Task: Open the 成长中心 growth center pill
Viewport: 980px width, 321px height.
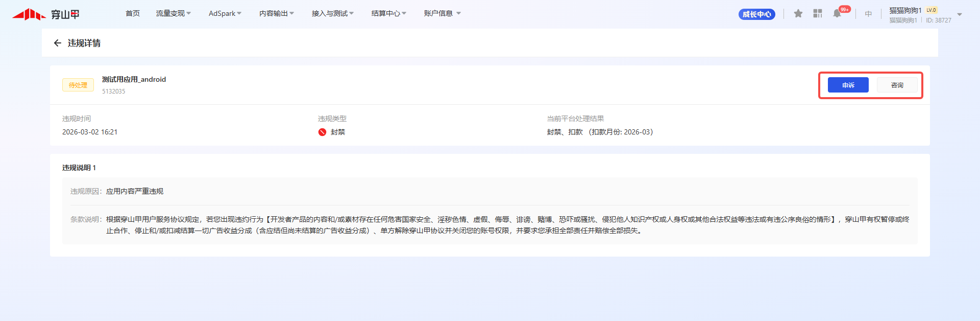Action: pyautogui.click(x=756, y=14)
